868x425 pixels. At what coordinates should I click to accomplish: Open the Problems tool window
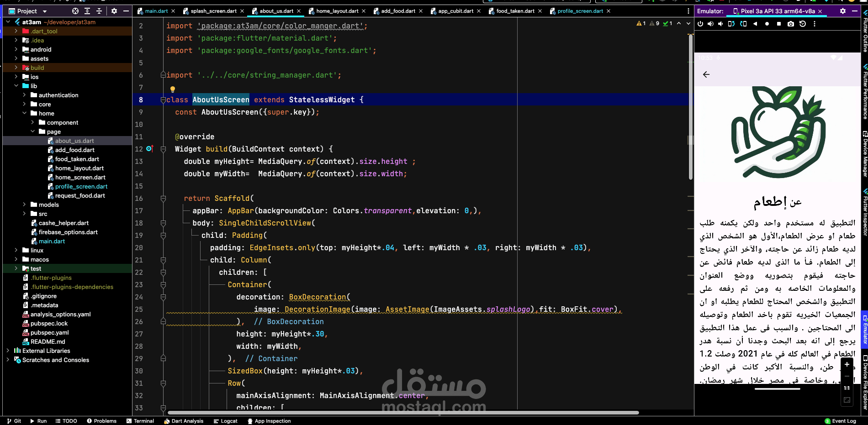[x=101, y=421]
